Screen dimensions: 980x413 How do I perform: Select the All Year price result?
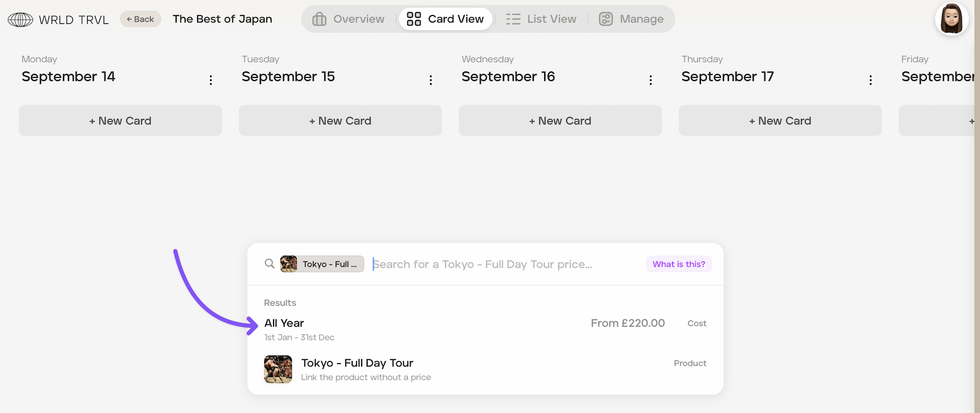pos(485,329)
